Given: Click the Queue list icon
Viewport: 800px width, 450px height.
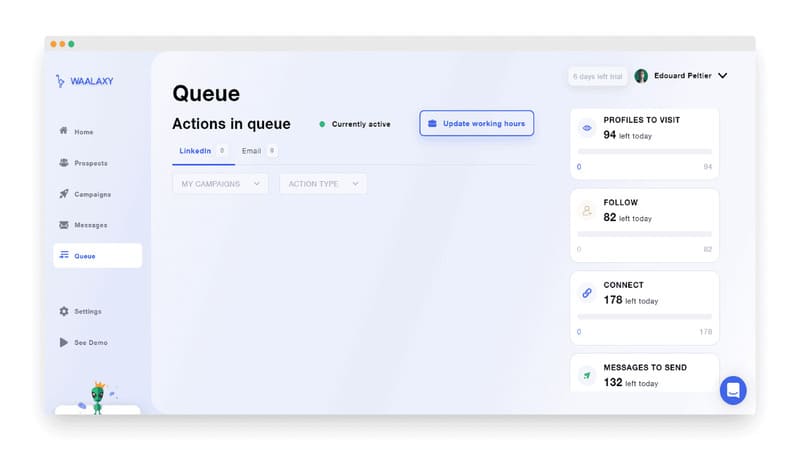Looking at the screenshot, I should (64, 255).
